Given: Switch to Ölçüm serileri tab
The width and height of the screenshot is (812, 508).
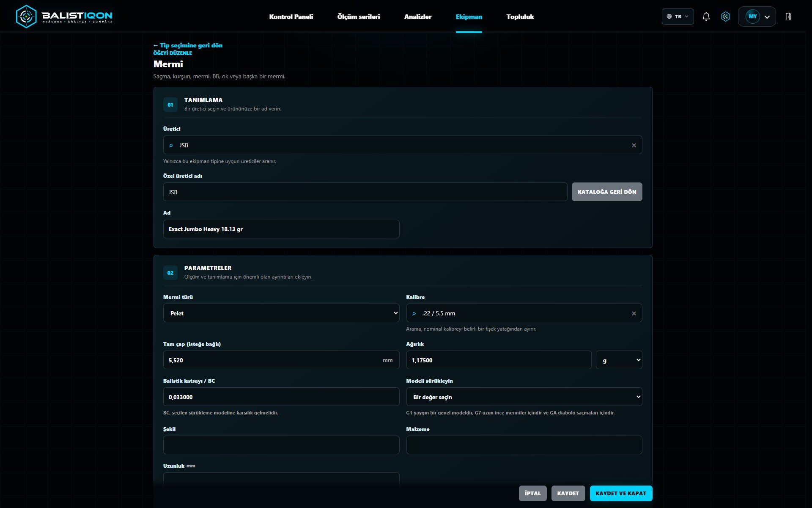Looking at the screenshot, I should pyautogui.click(x=359, y=17).
